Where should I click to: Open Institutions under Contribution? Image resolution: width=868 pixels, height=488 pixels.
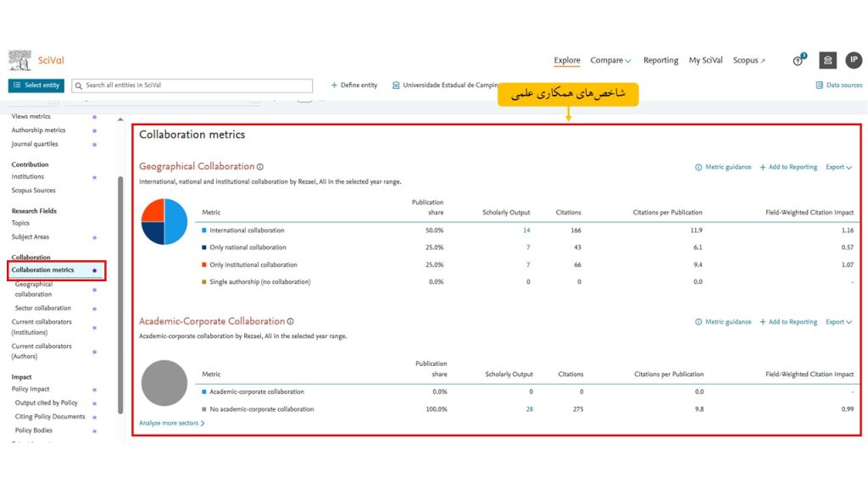click(x=28, y=176)
